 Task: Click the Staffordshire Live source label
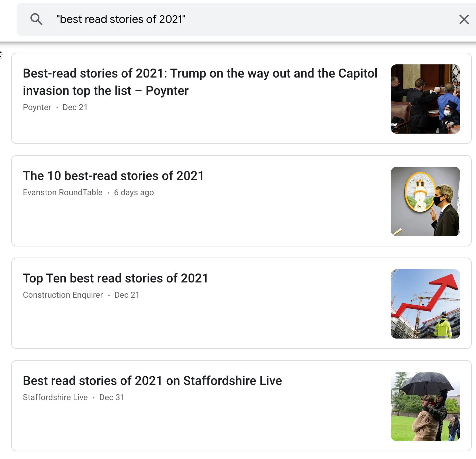55,397
